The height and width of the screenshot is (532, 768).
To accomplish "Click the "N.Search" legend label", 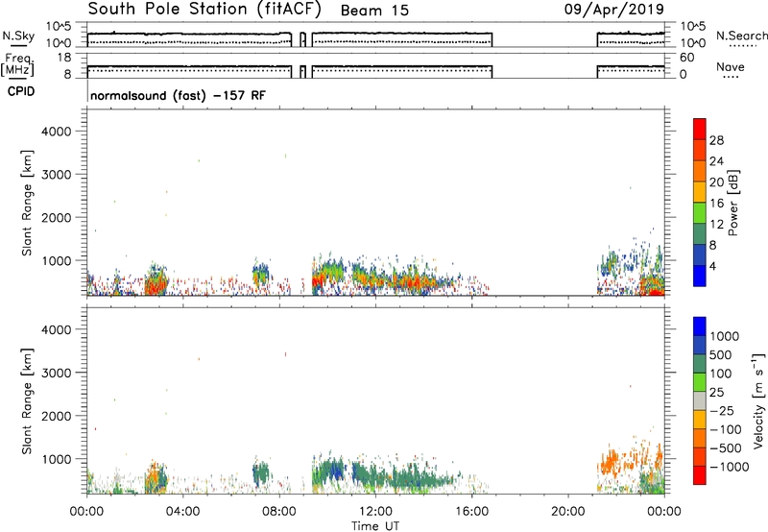I will (741, 36).
